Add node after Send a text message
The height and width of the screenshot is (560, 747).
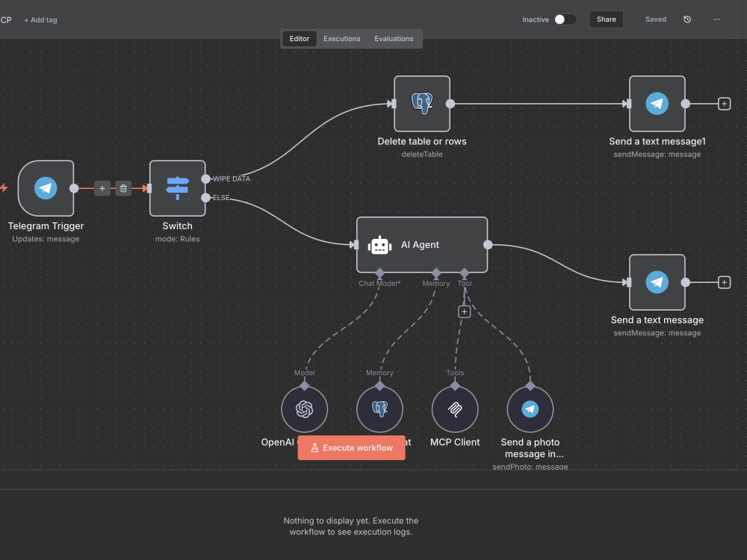724,282
